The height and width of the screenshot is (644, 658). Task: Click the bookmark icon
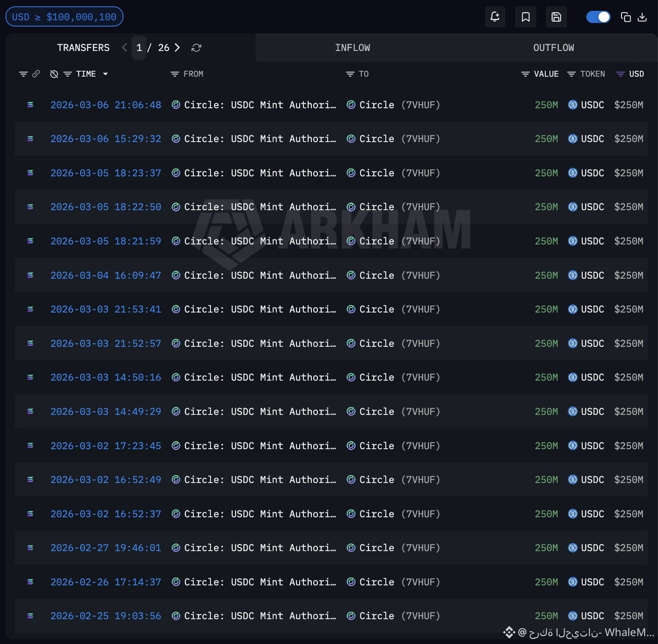click(525, 17)
